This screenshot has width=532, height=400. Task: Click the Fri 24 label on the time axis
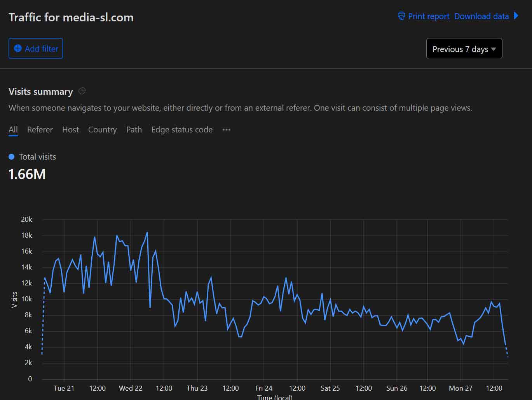pyautogui.click(x=263, y=388)
